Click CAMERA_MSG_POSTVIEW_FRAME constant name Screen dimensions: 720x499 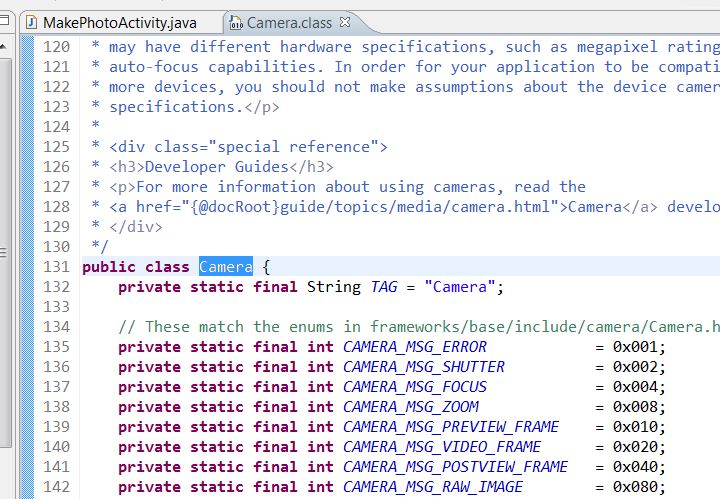point(455,466)
